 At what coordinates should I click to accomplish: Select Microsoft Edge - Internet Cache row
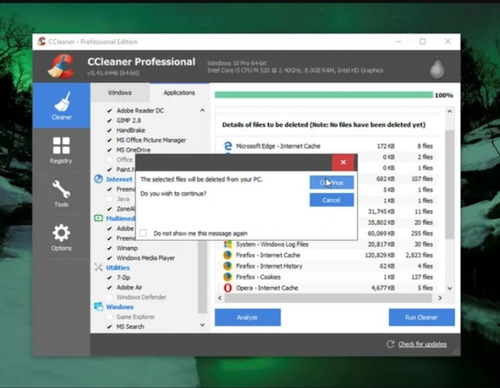click(328, 146)
